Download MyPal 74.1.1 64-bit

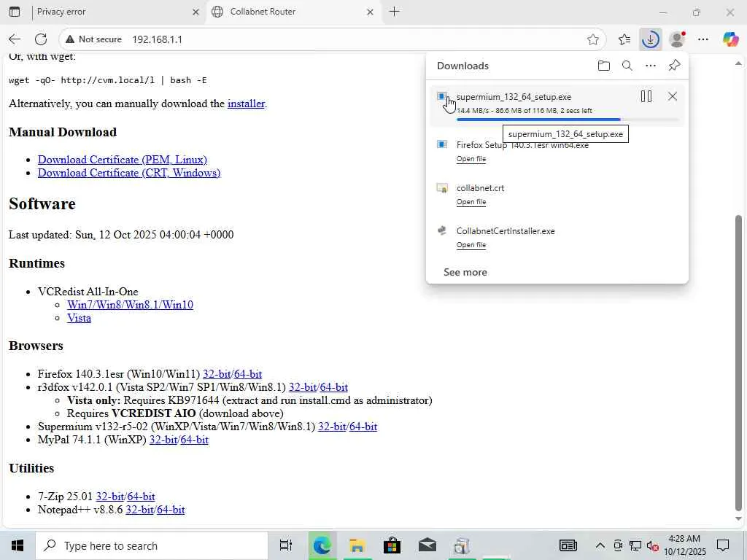(194, 440)
